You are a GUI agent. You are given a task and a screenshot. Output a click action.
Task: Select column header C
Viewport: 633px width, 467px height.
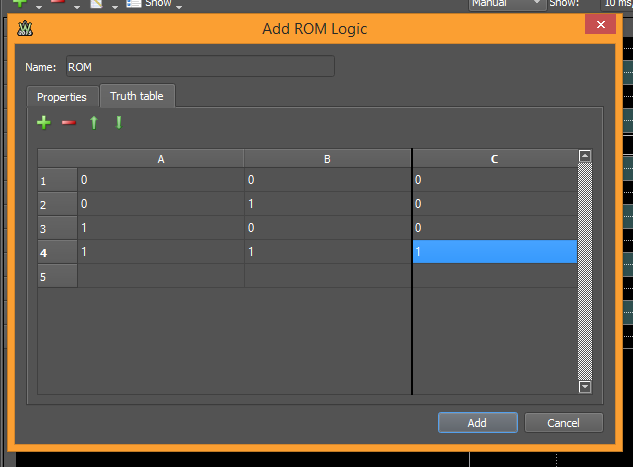click(x=494, y=158)
